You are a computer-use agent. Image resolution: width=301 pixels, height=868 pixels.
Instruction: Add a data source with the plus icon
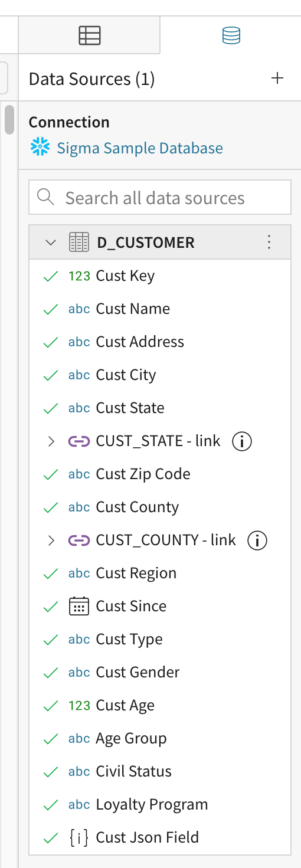coord(277,78)
